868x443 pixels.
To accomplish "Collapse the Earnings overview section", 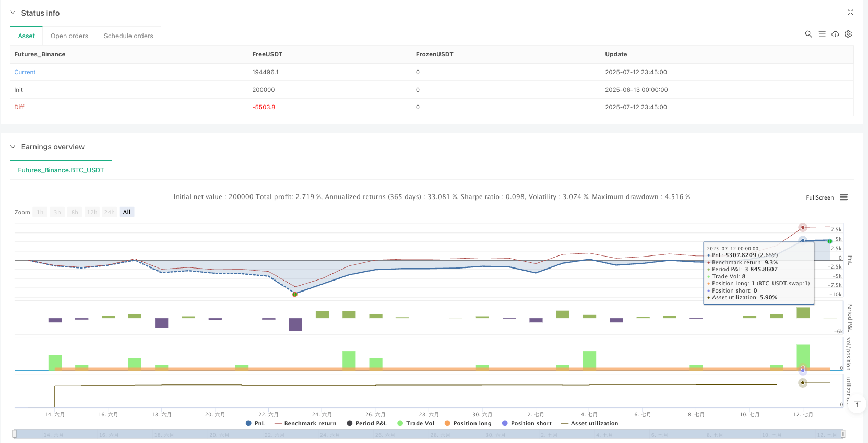I will point(13,147).
